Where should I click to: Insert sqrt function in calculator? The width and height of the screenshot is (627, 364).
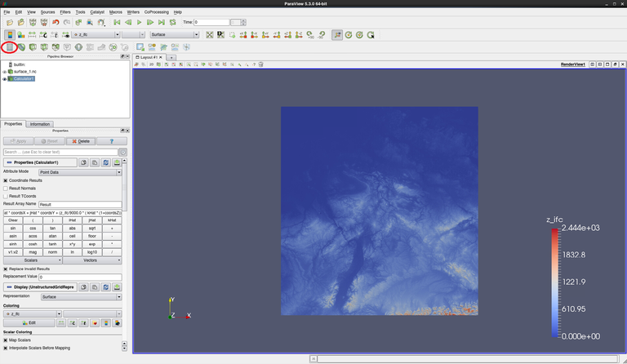[x=92, y=229]
